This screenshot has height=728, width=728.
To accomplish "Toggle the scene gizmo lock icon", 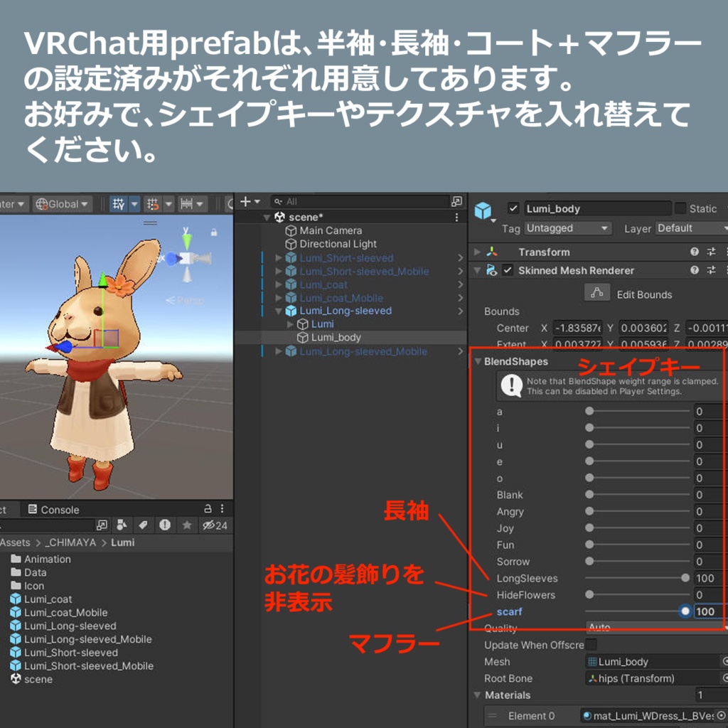I will (x=213, y=232).
